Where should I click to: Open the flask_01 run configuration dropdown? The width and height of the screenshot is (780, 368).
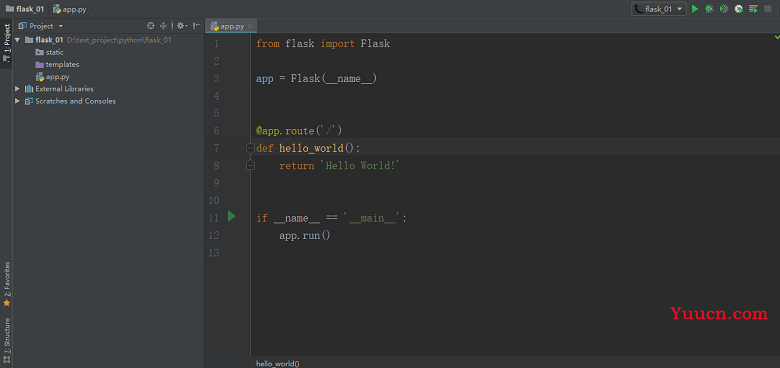(659, 9)
